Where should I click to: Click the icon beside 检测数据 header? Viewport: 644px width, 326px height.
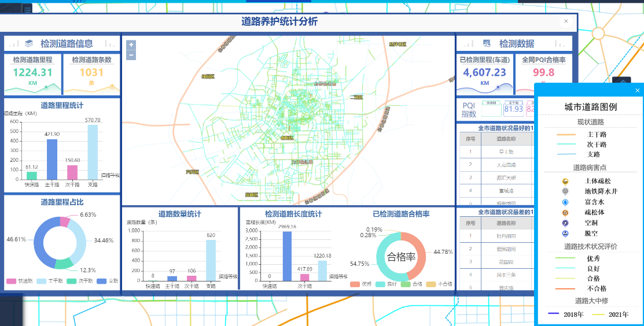[487, 43]
